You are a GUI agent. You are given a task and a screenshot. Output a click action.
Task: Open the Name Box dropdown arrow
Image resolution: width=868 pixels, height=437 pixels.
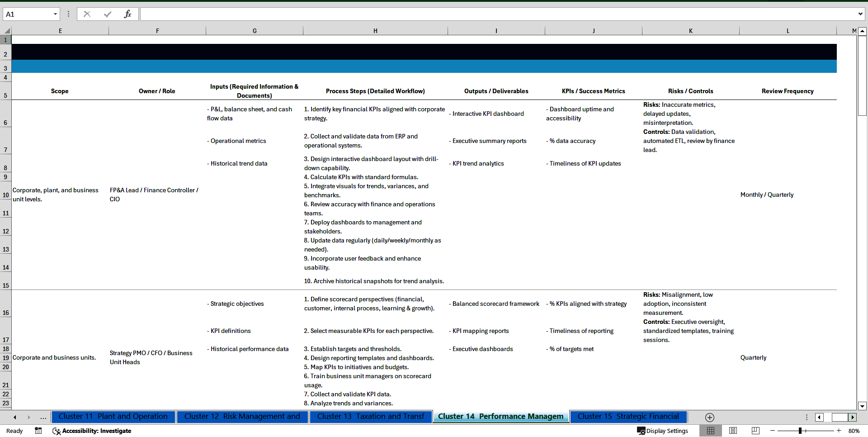(x=56, y=14)
